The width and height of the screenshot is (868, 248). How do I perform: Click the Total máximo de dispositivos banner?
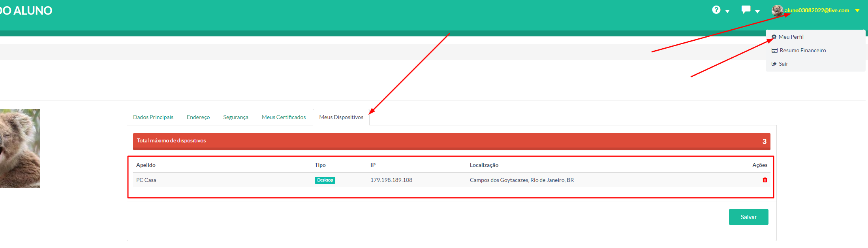coord(452,141)
